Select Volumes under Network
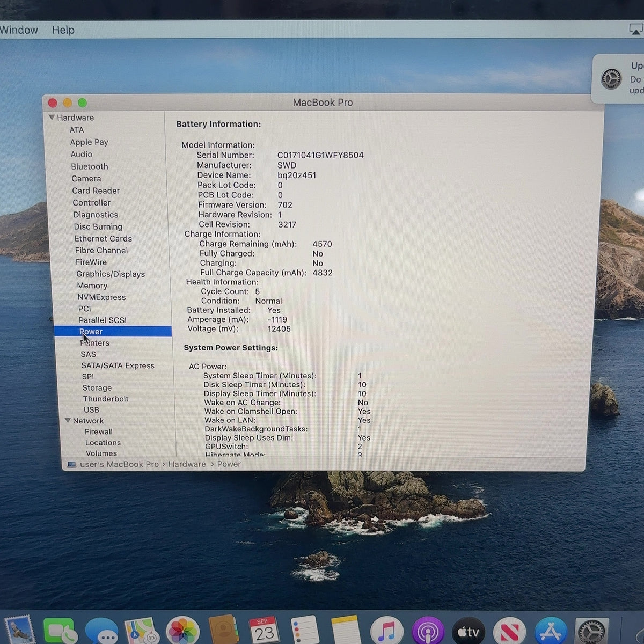The height and width of the screenshot is (644, 644). tap(101, 453)
